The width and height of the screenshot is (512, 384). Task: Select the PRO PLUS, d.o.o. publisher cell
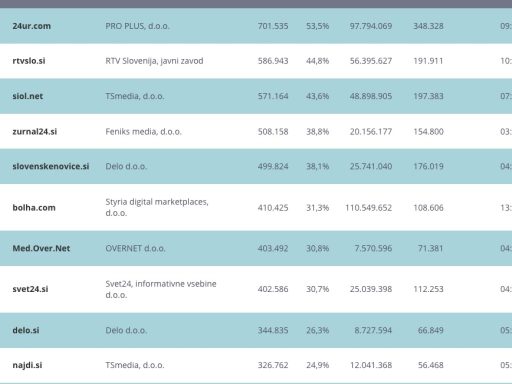coord(137,26)
